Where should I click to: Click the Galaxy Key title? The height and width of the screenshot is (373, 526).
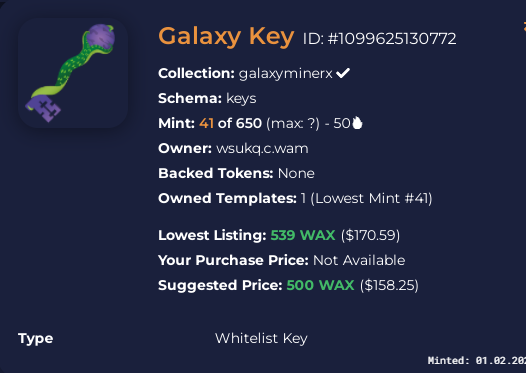point(226,36)
